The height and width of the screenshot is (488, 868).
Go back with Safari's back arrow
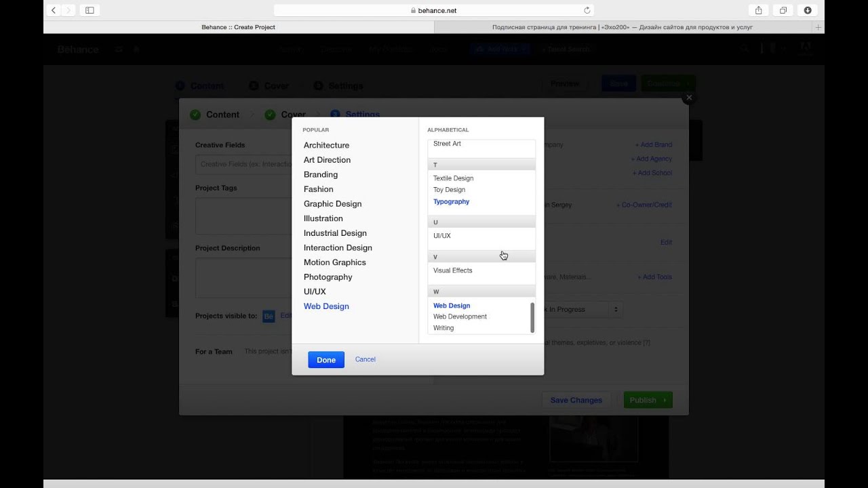click(54, 10)
